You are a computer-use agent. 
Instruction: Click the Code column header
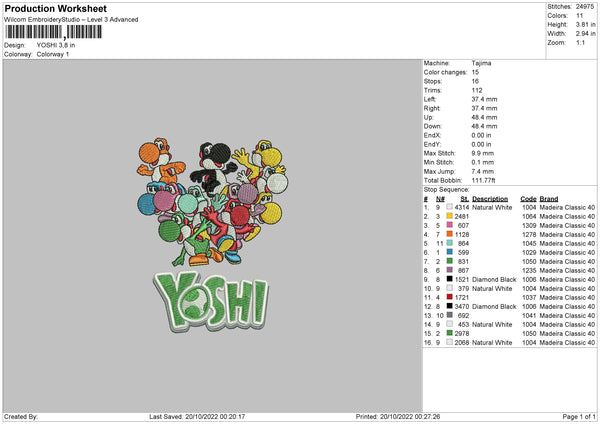[x=529, y=198]
